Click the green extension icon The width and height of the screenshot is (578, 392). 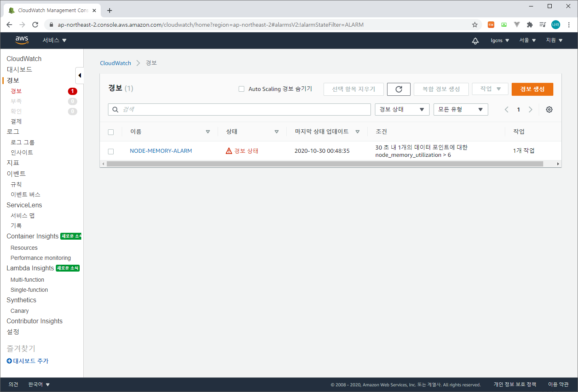(504, 25)
